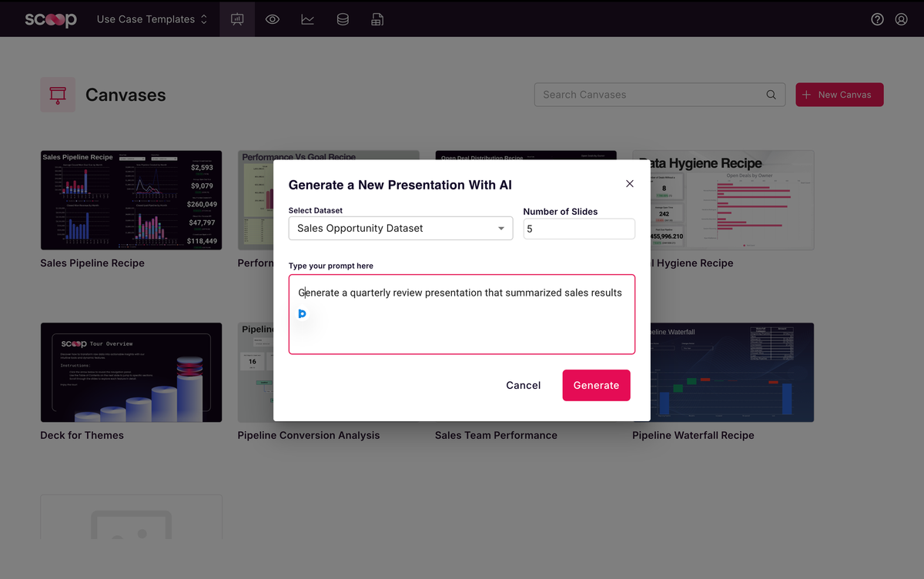This screenshot has width=924, height=579.
Task: Click the Generate button
Action: [x=596, y=385]
